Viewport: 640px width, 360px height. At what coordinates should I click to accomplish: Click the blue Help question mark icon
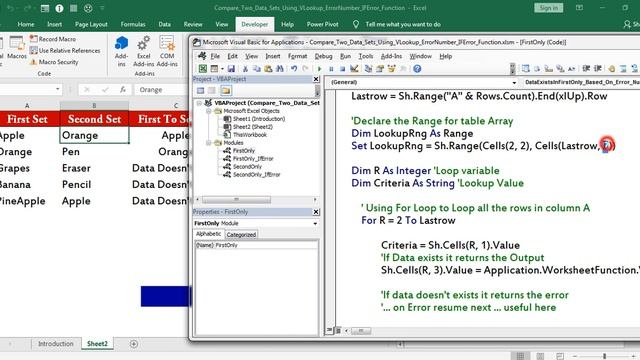(417, 69)
